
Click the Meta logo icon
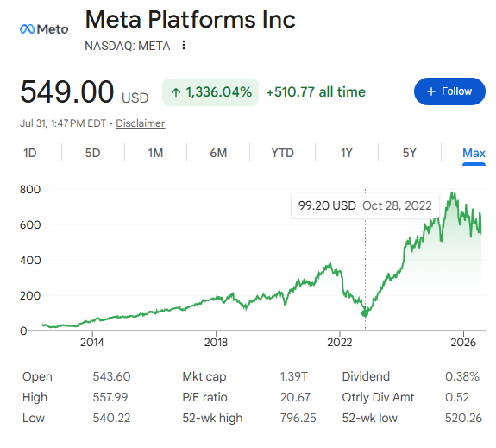point(44,29)
